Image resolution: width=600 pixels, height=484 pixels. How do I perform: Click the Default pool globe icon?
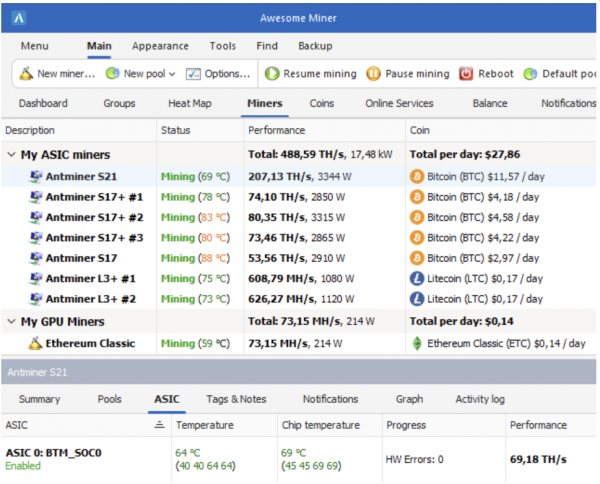point(530,74)
